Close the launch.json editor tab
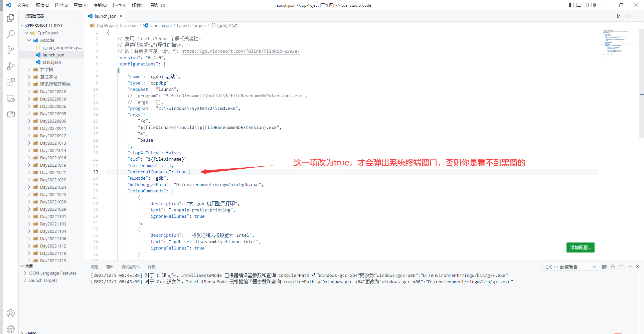The height and width of the screenshot is (334, 644). 121,16
